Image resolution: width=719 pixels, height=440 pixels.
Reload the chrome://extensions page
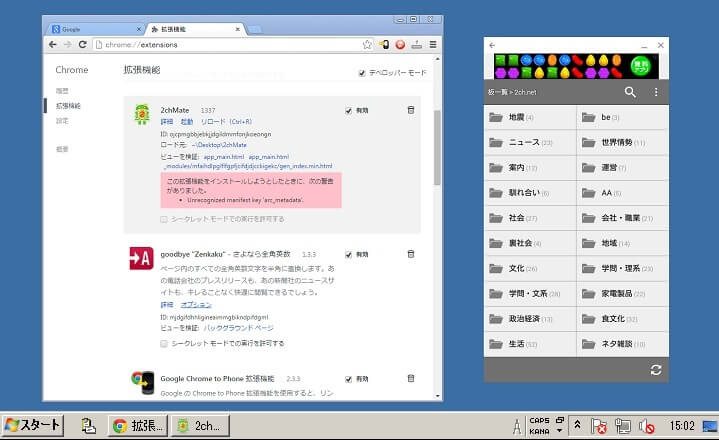tap(83, 44)
